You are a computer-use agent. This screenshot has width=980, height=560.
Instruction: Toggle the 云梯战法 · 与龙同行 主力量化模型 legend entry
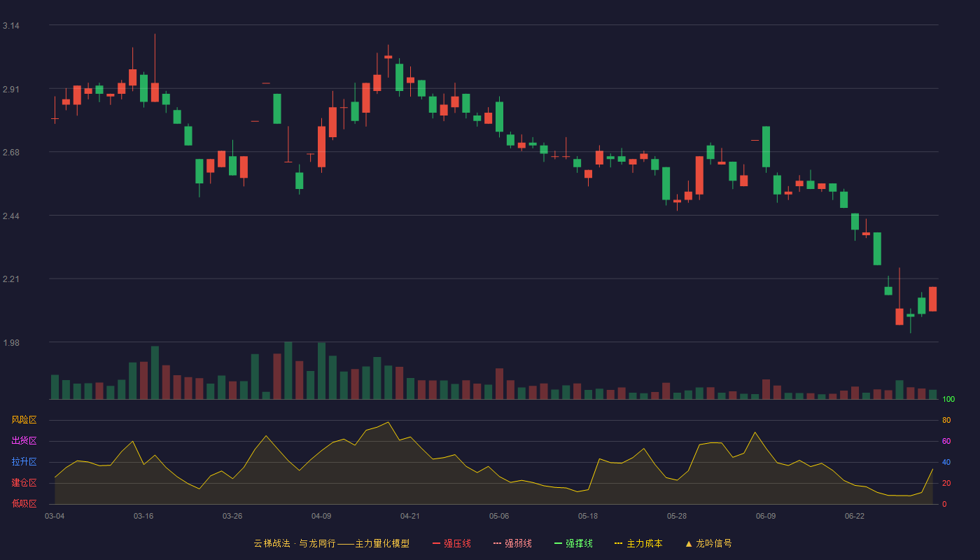point(331,543)
